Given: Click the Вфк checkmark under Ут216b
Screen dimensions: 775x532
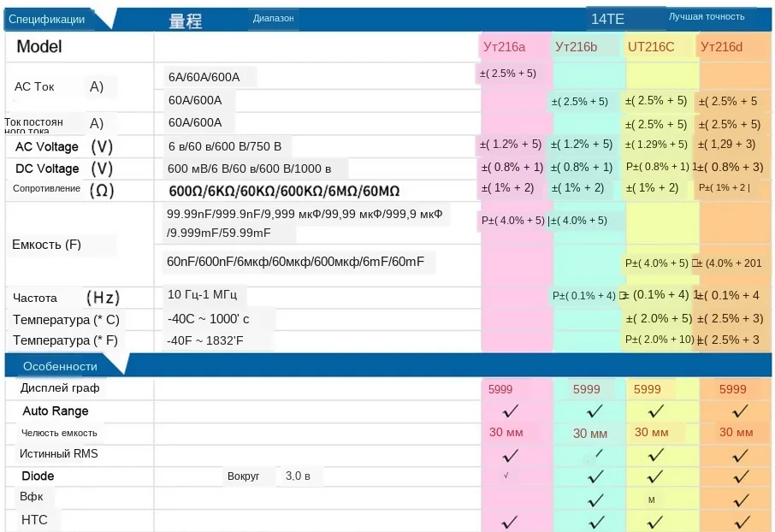Looking at the screenshot, I should click(x=595, y=500).
